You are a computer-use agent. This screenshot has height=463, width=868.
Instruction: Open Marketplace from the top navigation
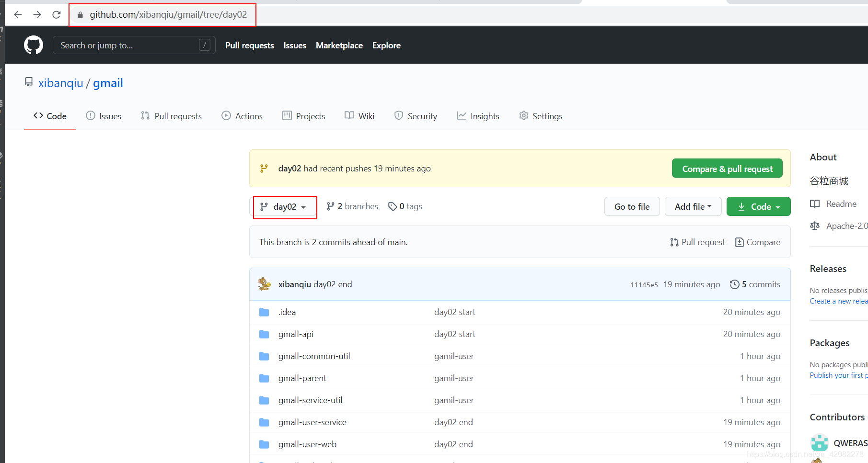point(339,45)
